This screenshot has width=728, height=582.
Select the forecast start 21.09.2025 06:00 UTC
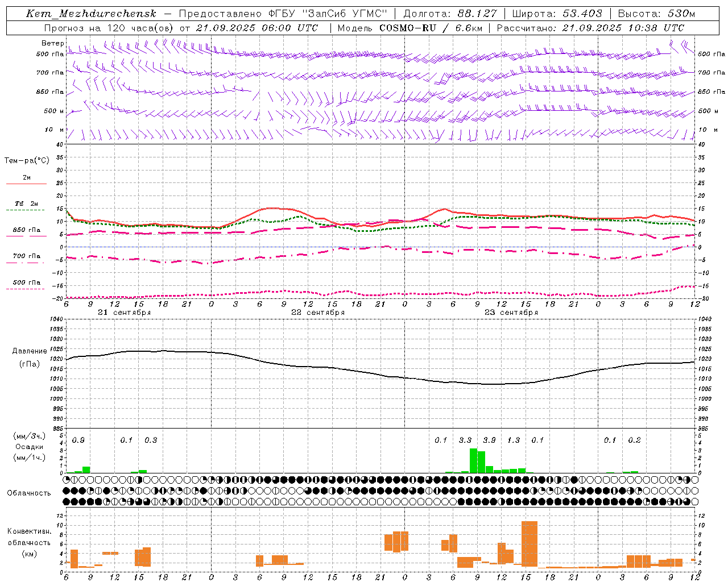pyautogui.click(x=257, y=28)
